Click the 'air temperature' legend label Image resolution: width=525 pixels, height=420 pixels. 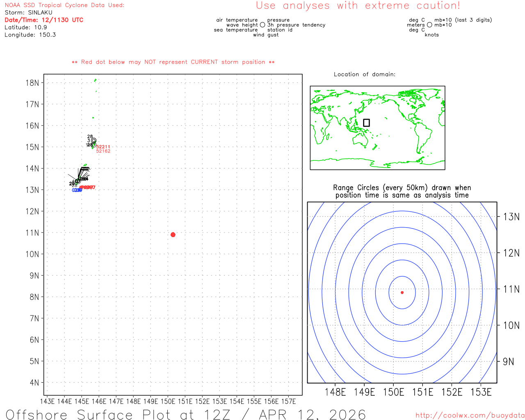[x=237, y=20]
